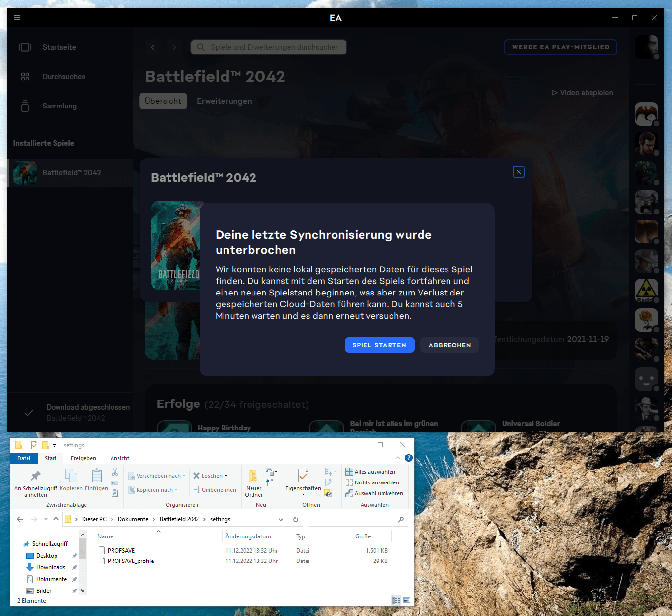
Task: Select the PROFSAVE_profile file
Action: 131,561
